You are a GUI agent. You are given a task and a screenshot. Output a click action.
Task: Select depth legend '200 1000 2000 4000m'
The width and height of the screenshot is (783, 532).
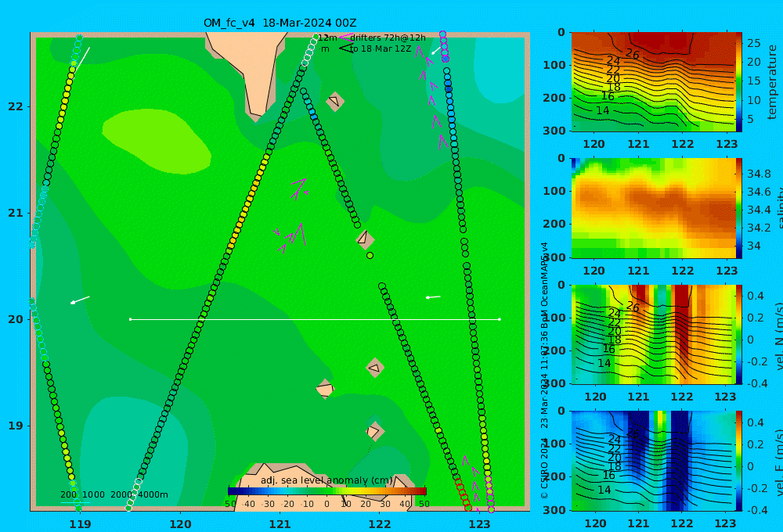114,494
